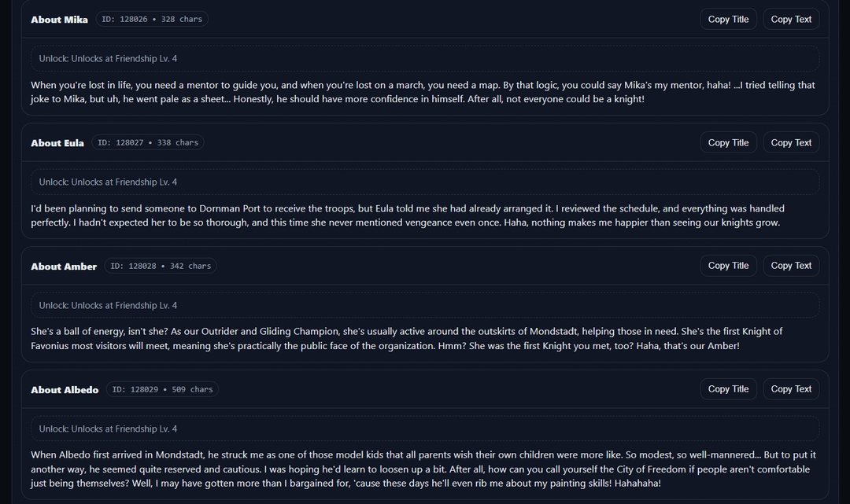Select the ID 128027 badge

pyautogui.click(x=148, y=143)
